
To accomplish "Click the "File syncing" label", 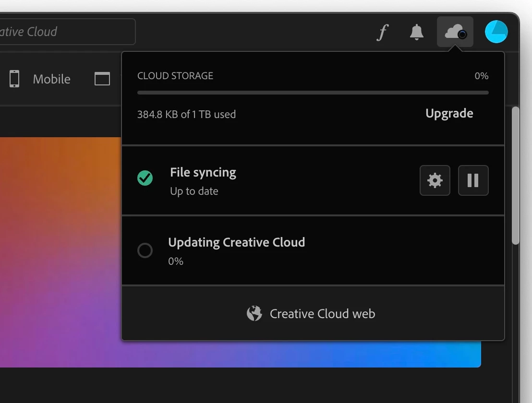I will pyautogui.click(x=203, y=173).
